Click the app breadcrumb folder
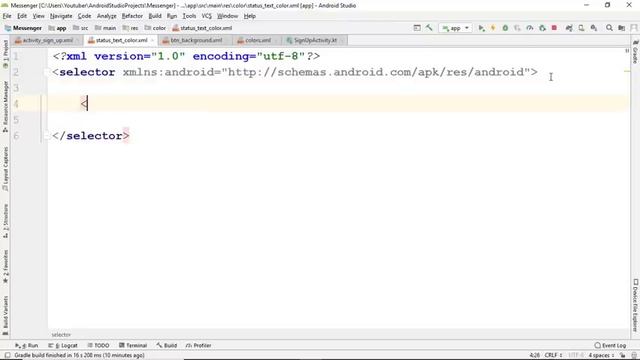 (x=58, y=28)
